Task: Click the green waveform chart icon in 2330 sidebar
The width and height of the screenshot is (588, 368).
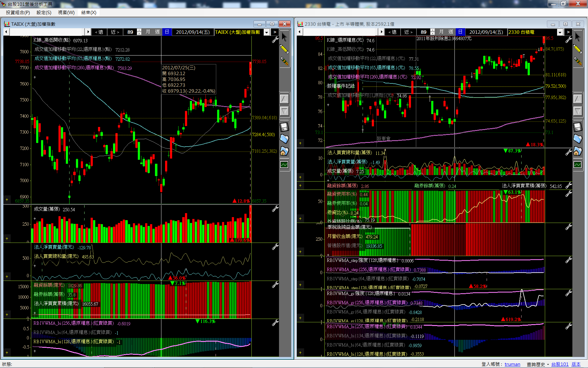Action: [578, 165]
